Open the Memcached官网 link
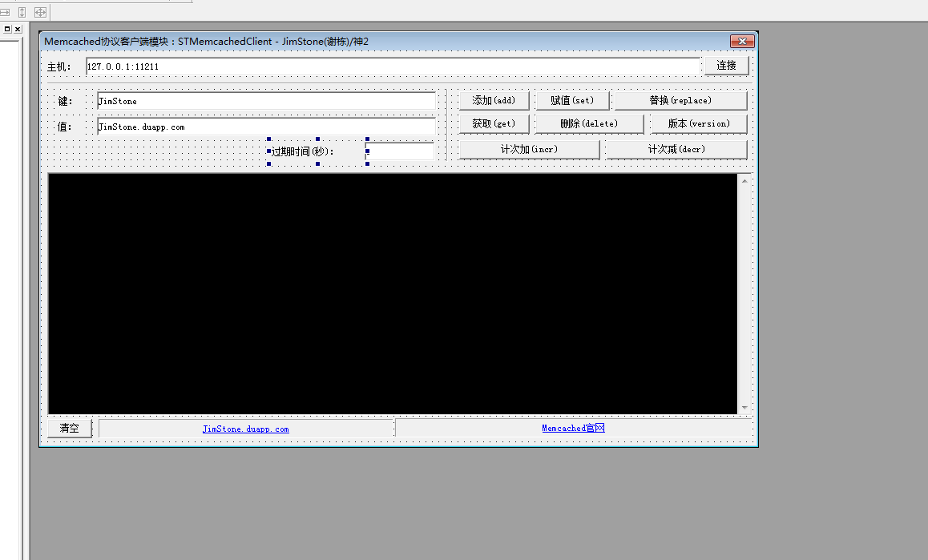The height and width of the screenshot is (560, 928). coord(572,428)
